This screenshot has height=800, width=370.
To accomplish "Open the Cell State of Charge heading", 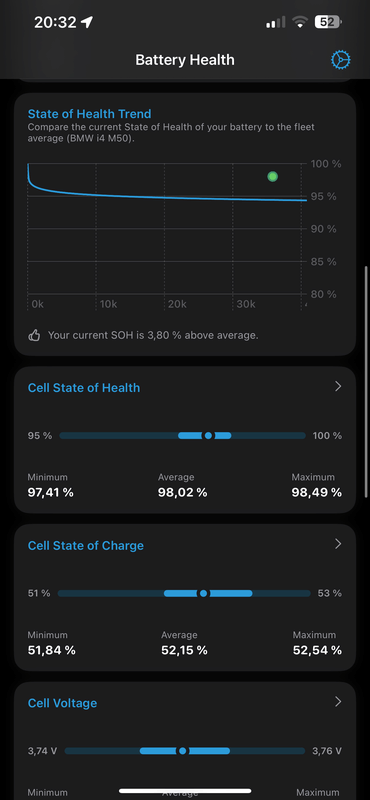I will click(x=86, y=545).
